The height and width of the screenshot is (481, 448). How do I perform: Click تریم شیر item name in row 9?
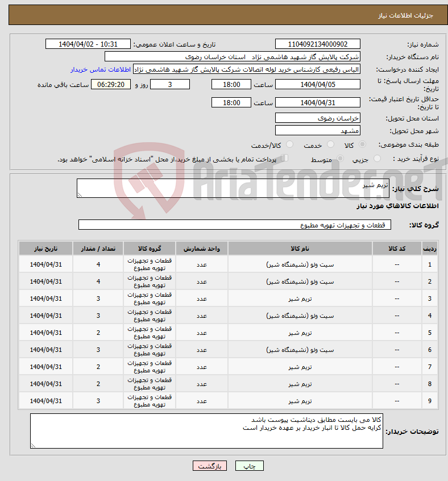click(x=300, y=401)
